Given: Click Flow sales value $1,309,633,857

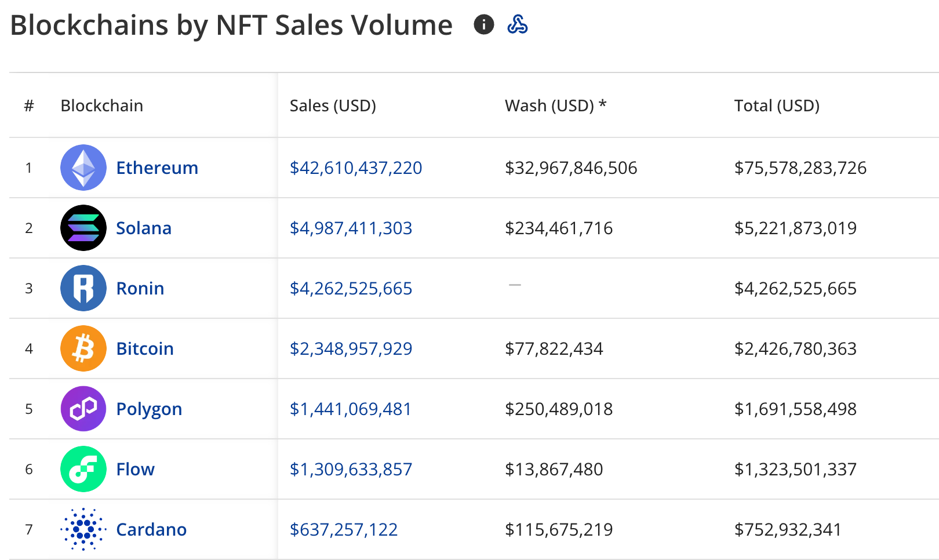Looking at the screenshot, I should [351, 470].
